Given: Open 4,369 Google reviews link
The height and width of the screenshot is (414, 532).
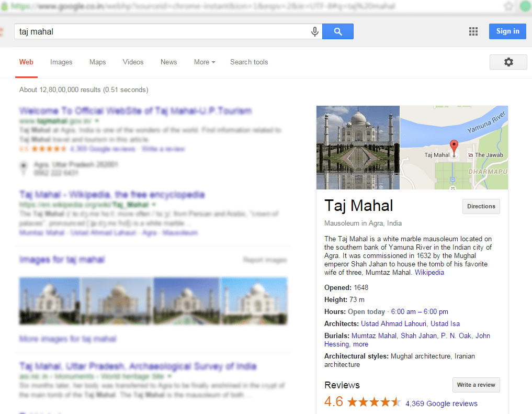Looking at the screenshot, I should coord(442,404).
